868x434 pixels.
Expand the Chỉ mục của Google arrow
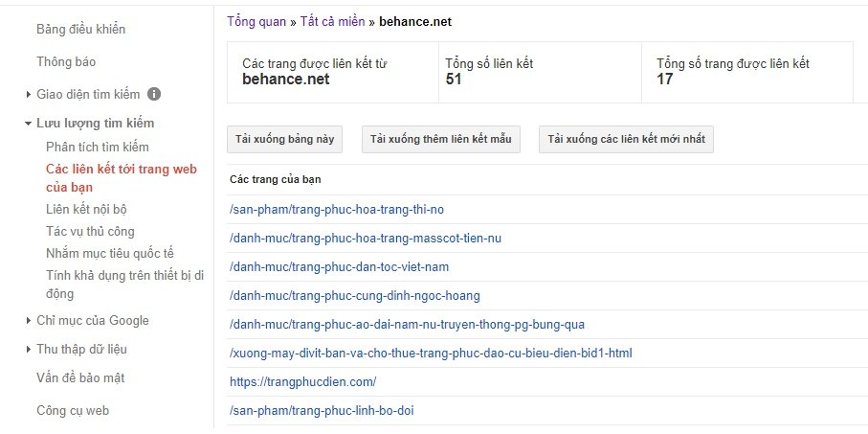29,320
